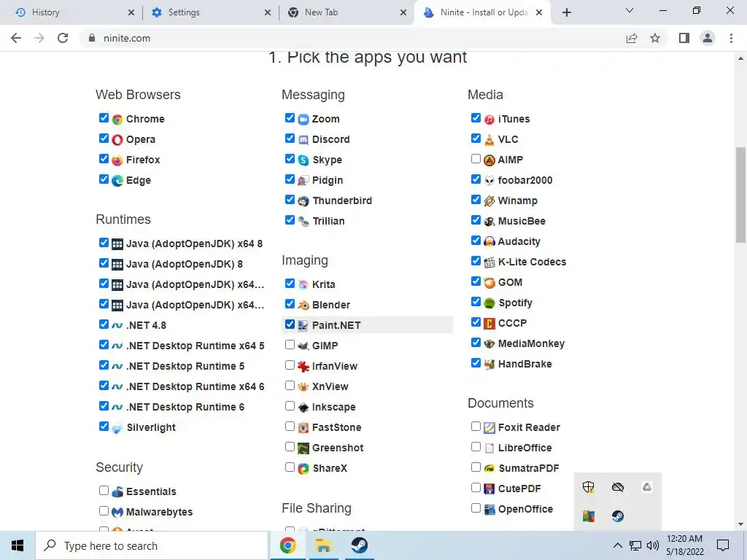Tick the LibreOffice checkbox
Screen dimensions: 747x560
(x=476, y=447)
